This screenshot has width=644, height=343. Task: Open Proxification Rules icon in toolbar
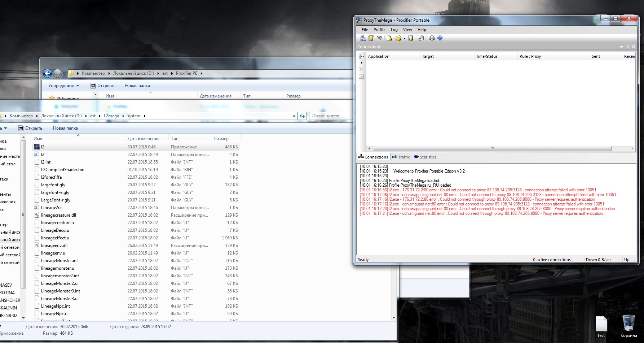pyautogui.click(x=371, y=38)
